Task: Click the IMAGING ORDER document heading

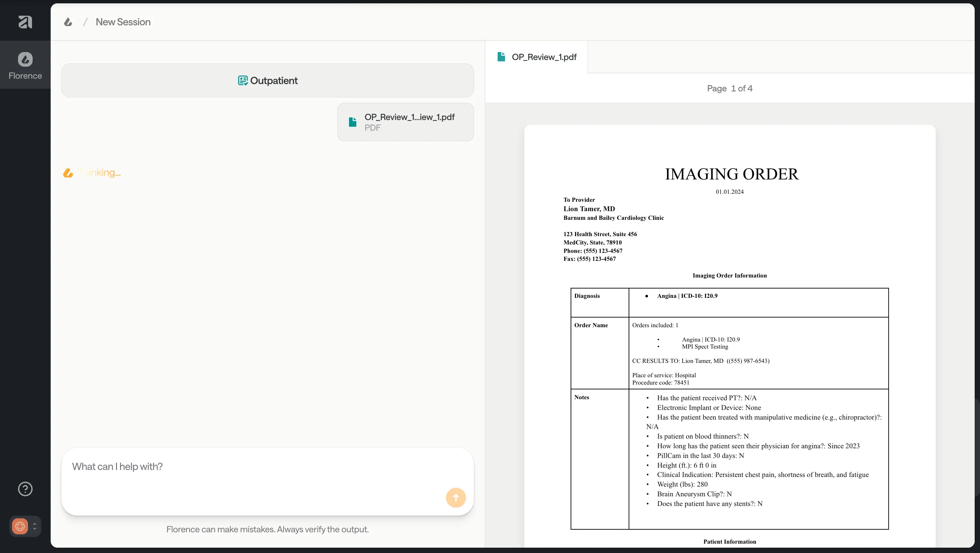Action: tap(731, 174)
